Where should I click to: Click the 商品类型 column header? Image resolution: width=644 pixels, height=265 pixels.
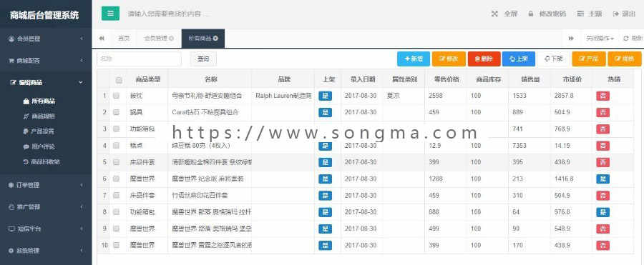147,79
